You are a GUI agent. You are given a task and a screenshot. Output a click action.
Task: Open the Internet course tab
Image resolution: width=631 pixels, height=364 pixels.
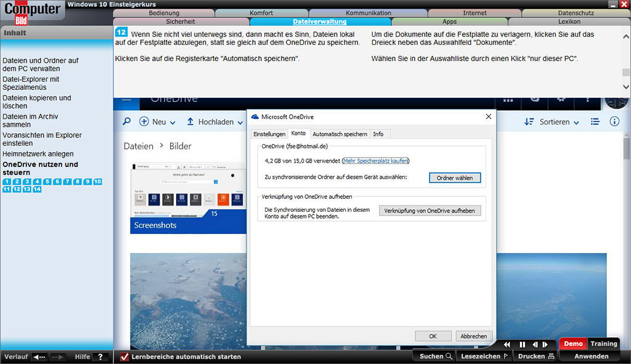pos(474,13)
